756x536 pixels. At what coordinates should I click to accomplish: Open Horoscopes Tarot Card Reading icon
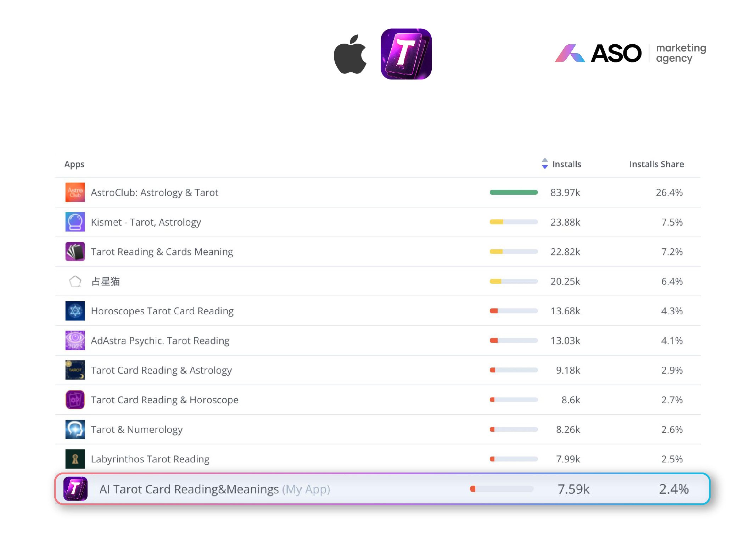point(75,311)
